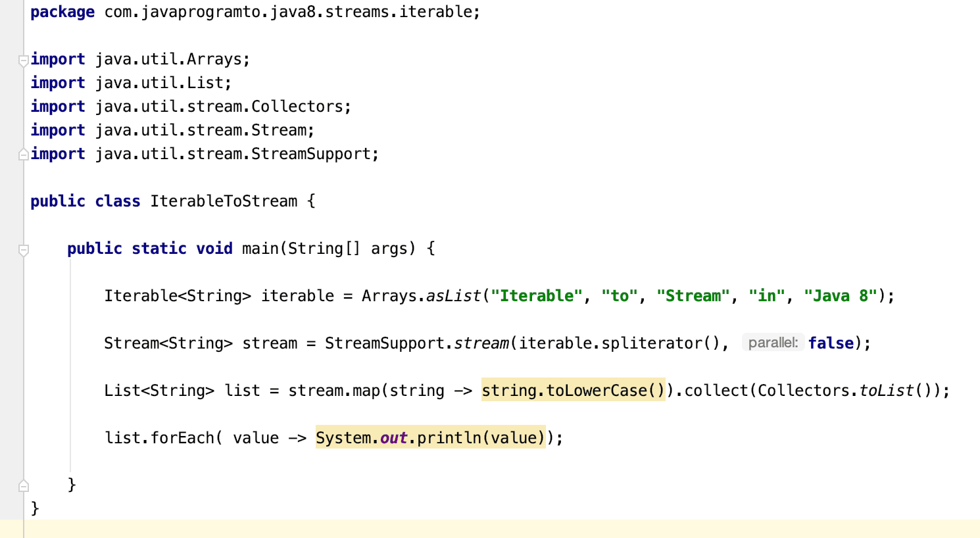Click the variable name iterable

[x=297, y=295]
